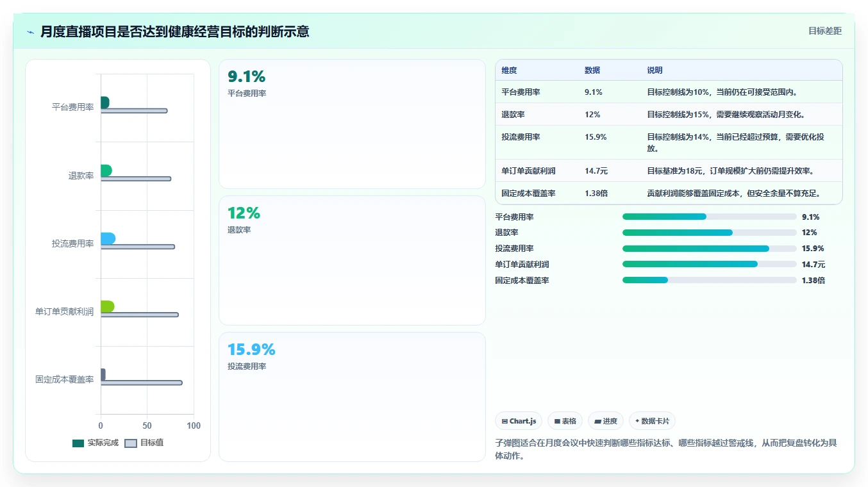Click the 14.7元 value in the table
This screenshot has width=868, height=487.
click(x=596, y=171)
